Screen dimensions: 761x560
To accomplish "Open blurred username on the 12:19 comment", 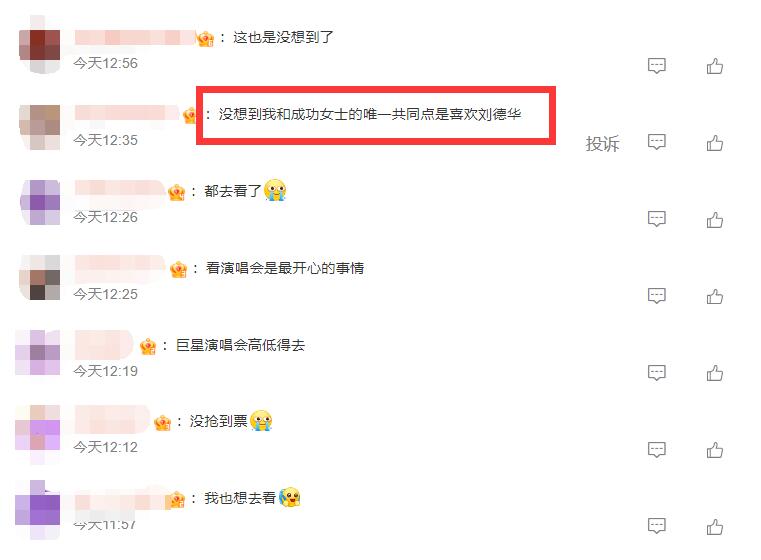I will tap(103, 344).
